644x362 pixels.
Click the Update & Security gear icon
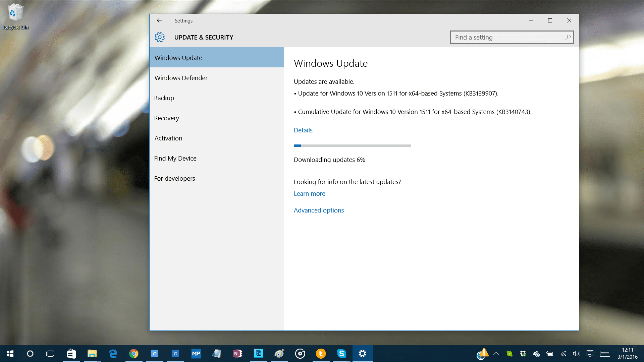coord(160,37)
